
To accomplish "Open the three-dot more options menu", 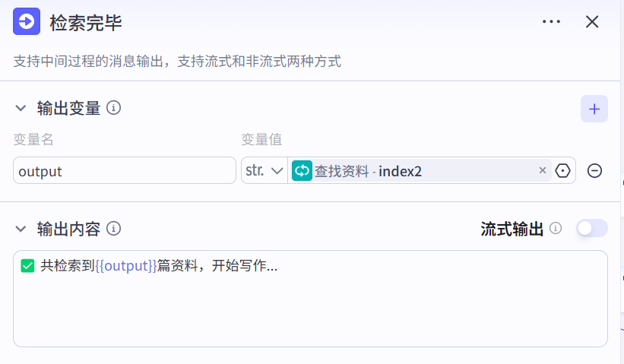I will click(551, 22).
